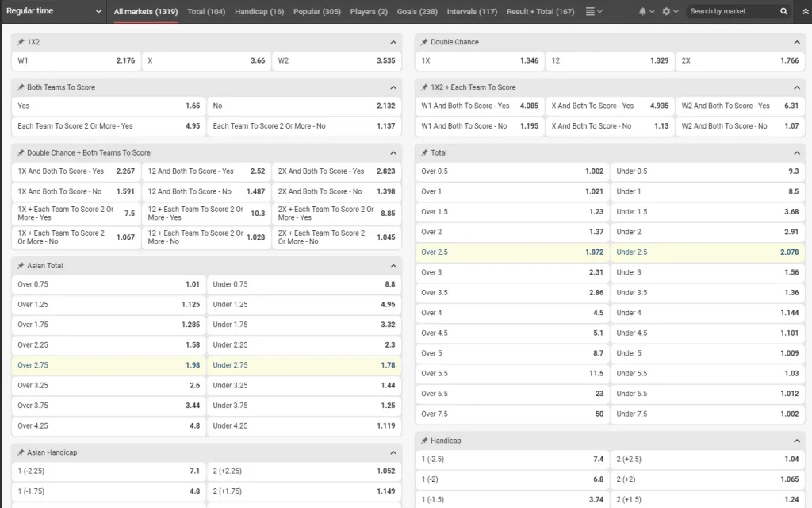Collapse the Asian Total section
The height and width of the screenshot is (508, 812).
tap(393, 266)
